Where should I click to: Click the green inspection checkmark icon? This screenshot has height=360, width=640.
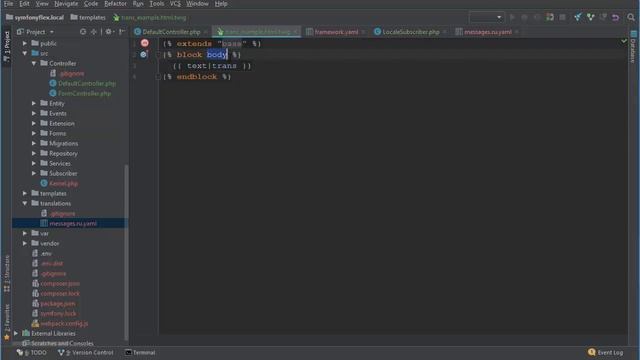point(624,41)
